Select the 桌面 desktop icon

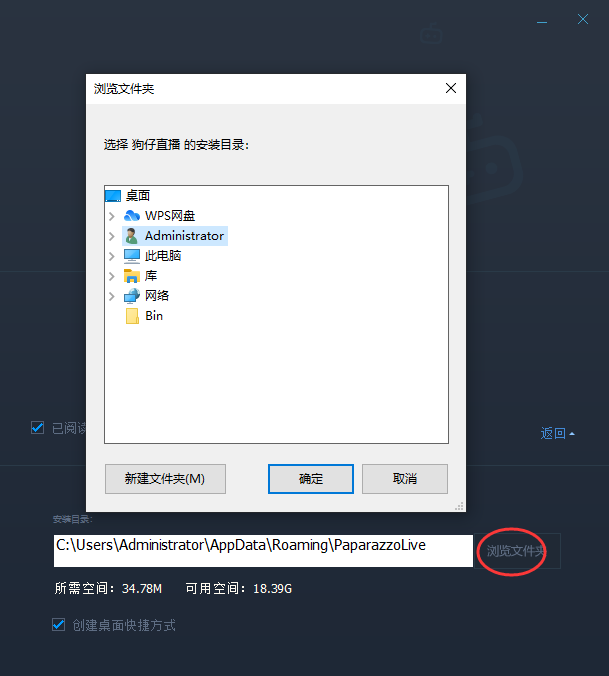point(113,196)
